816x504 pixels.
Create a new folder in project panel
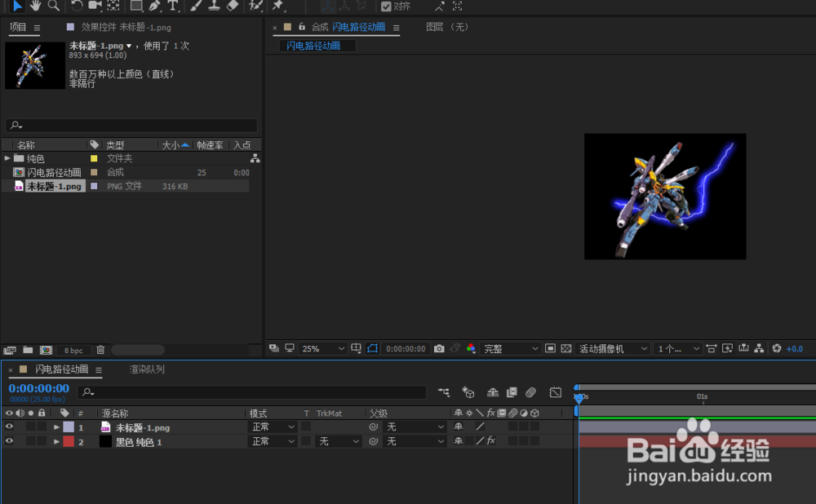[28, 350]
